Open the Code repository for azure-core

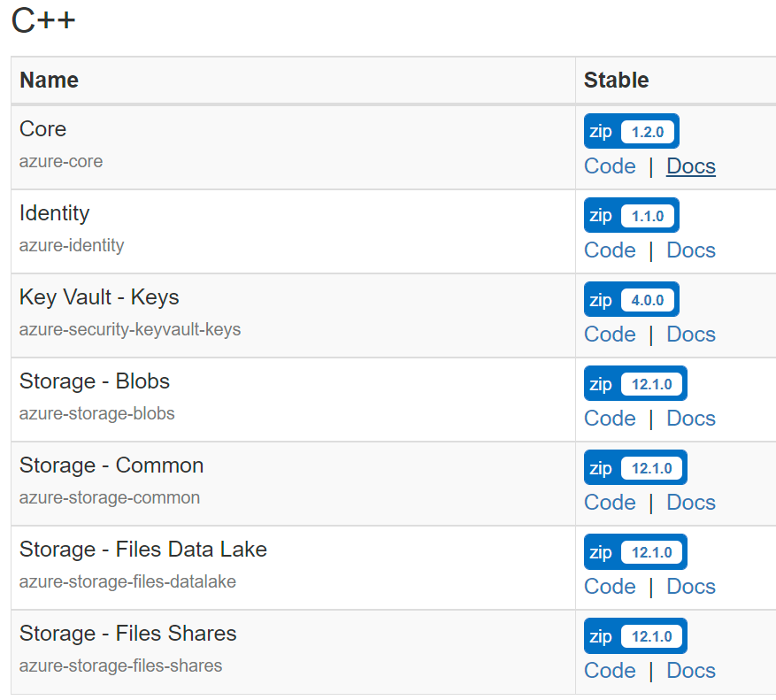coord(610,165)
